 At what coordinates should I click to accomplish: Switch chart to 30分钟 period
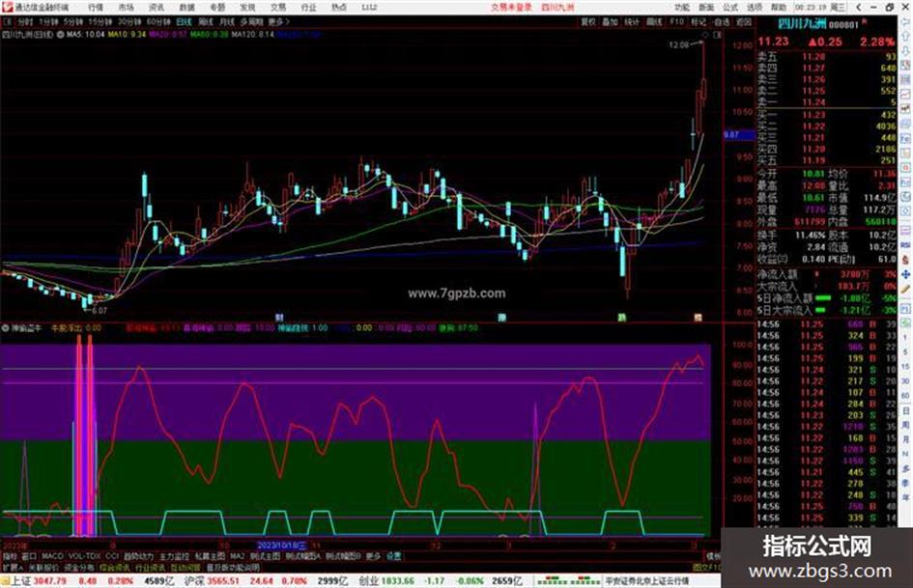coord(129,21)
